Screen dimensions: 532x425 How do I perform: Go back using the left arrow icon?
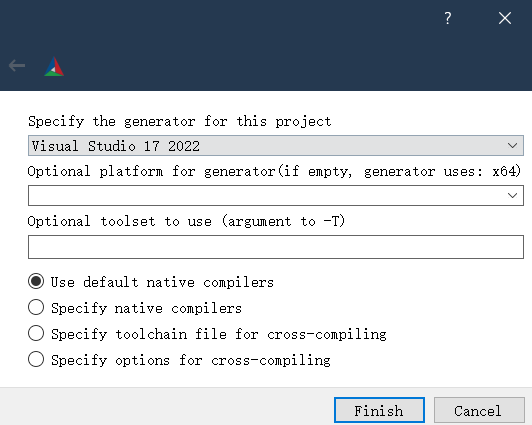pyautogui.click(x=17, y=65)
